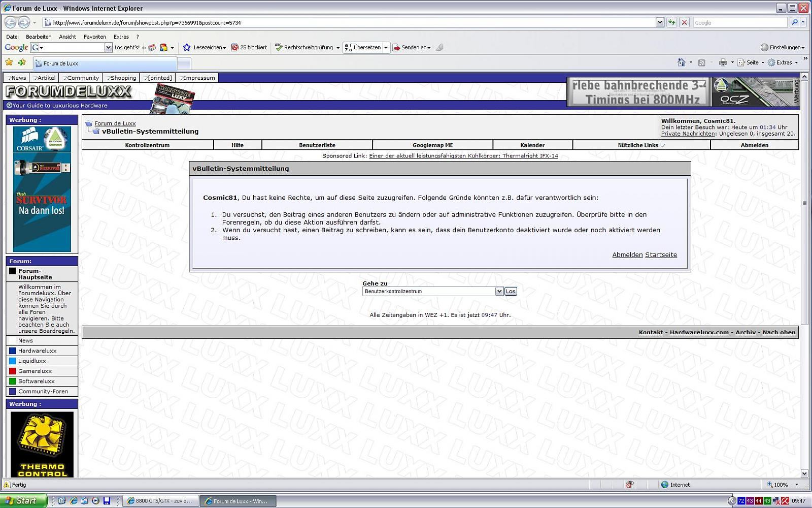Image resolution: width=812 pixels, height=508 pixels.
Task: Click the popup-blocked icon in the status bar
Action: click(630, 485)
